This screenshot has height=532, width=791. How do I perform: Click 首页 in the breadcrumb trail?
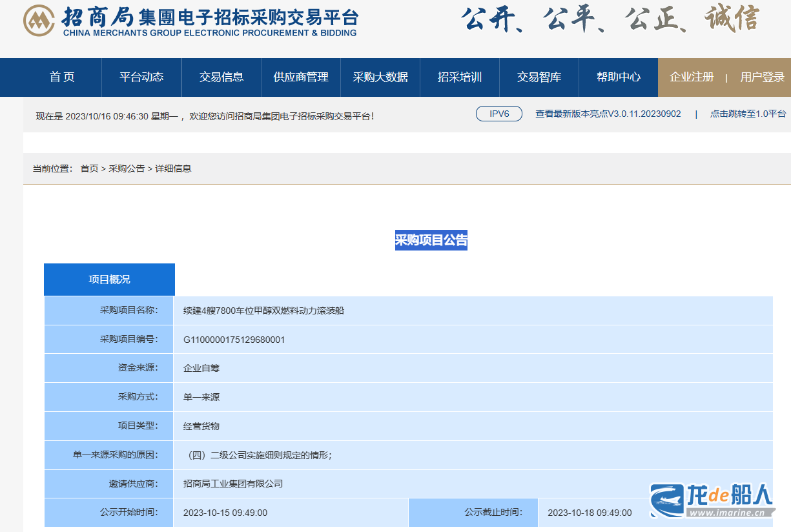pyautogui.click(x=89, y=169)
